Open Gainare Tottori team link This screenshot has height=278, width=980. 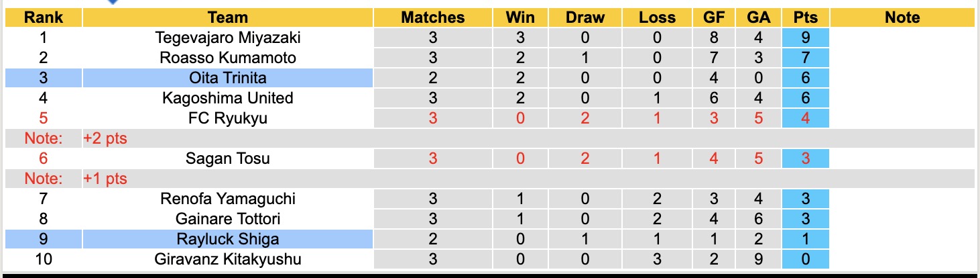[228, 219]
